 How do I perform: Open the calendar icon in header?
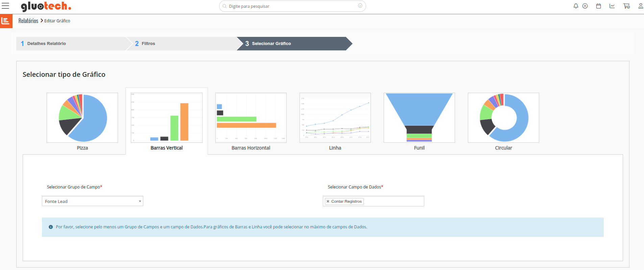tap(598, 6)
